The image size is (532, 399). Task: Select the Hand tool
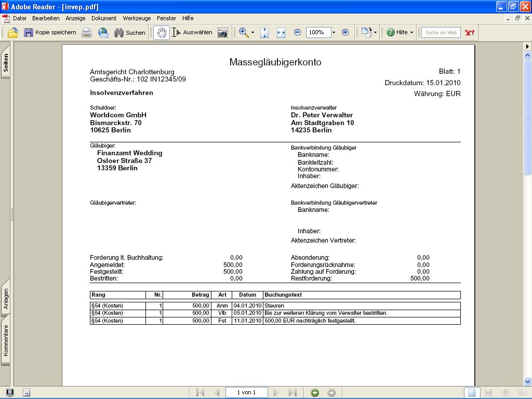coord(162,33)
